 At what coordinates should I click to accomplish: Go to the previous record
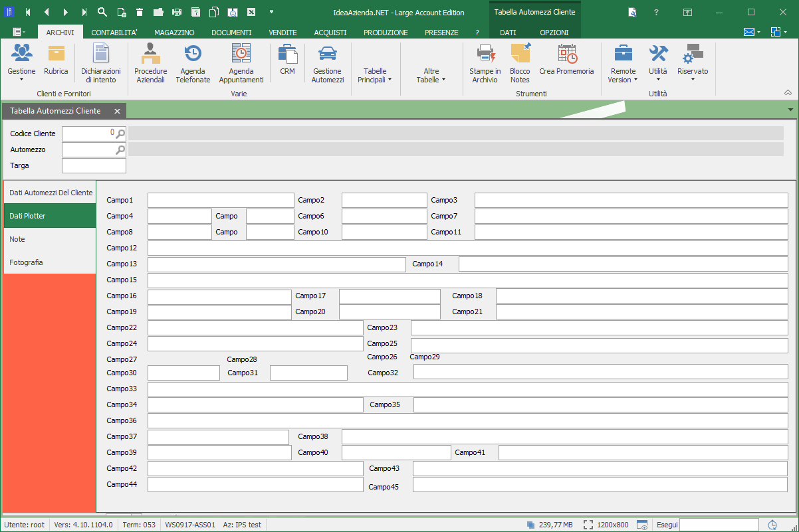coord(47,12)
